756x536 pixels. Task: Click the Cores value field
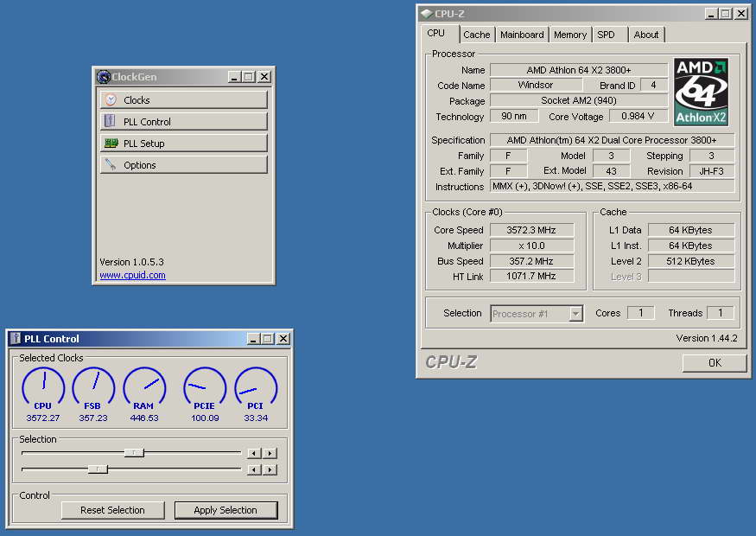(641, 313)
